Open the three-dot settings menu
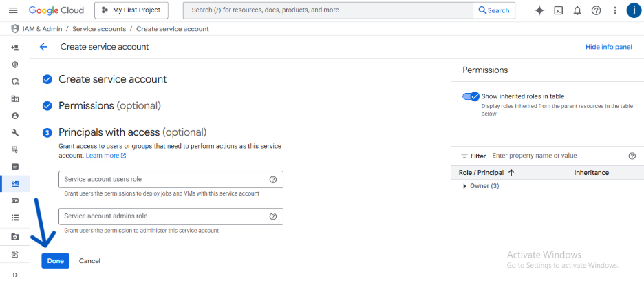 coord(615,10)
